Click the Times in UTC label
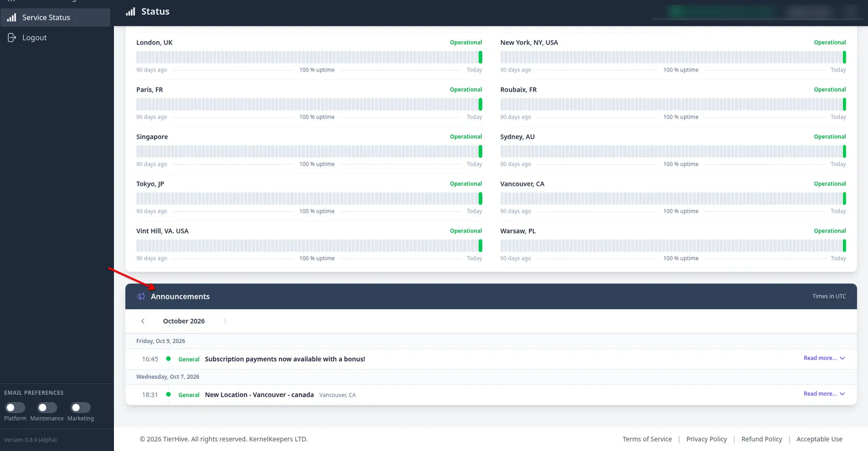The width and height of the screenshot is (868, 451). [x=829, y=297]
